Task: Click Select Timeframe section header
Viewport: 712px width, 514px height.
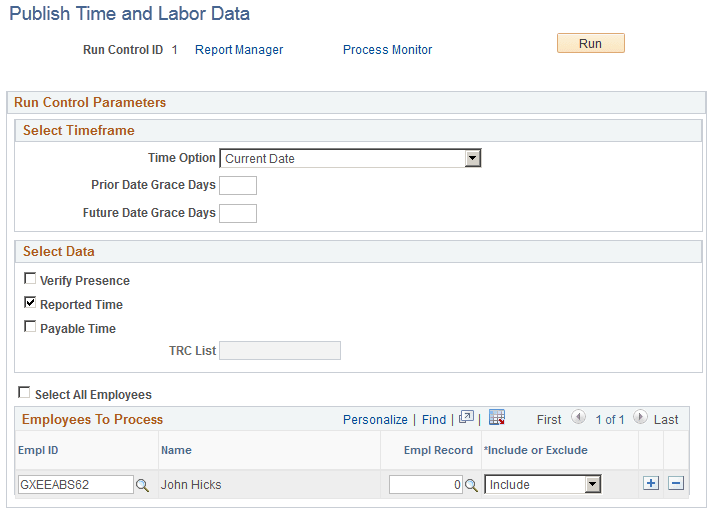Action: pos(79,130)
